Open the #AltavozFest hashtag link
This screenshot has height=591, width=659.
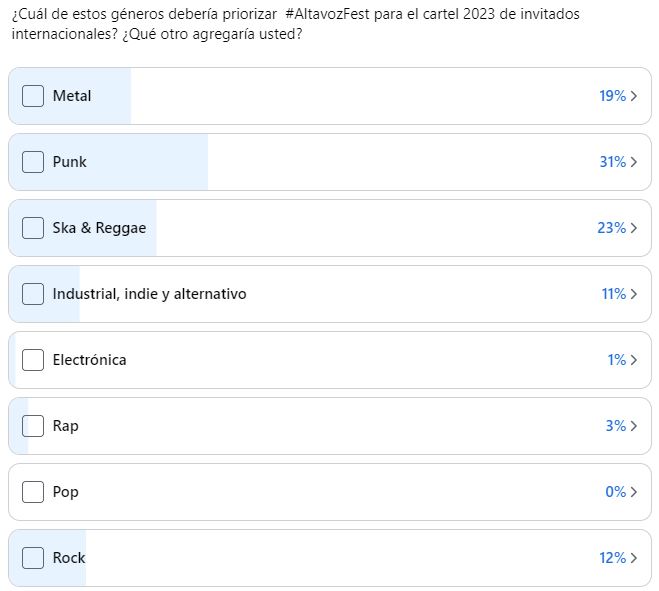(327, 14)
